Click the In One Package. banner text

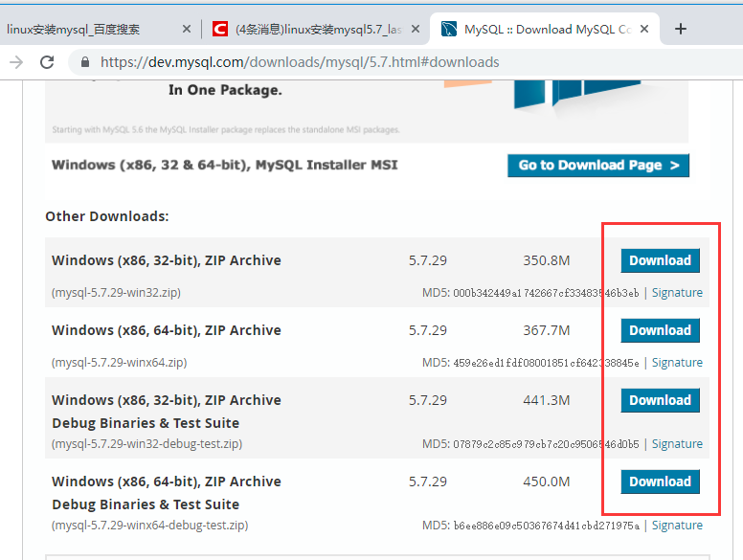coord(225,90)
